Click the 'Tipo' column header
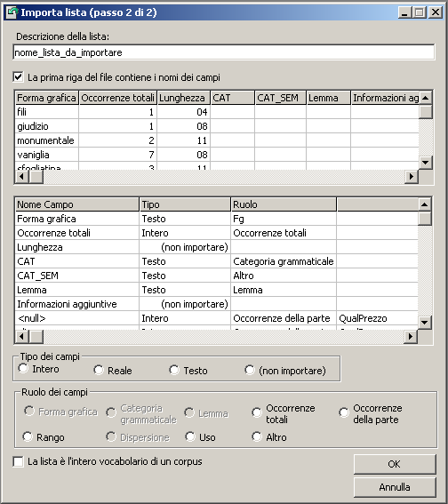This screenshot has width=448, height=504. point(185,204)
